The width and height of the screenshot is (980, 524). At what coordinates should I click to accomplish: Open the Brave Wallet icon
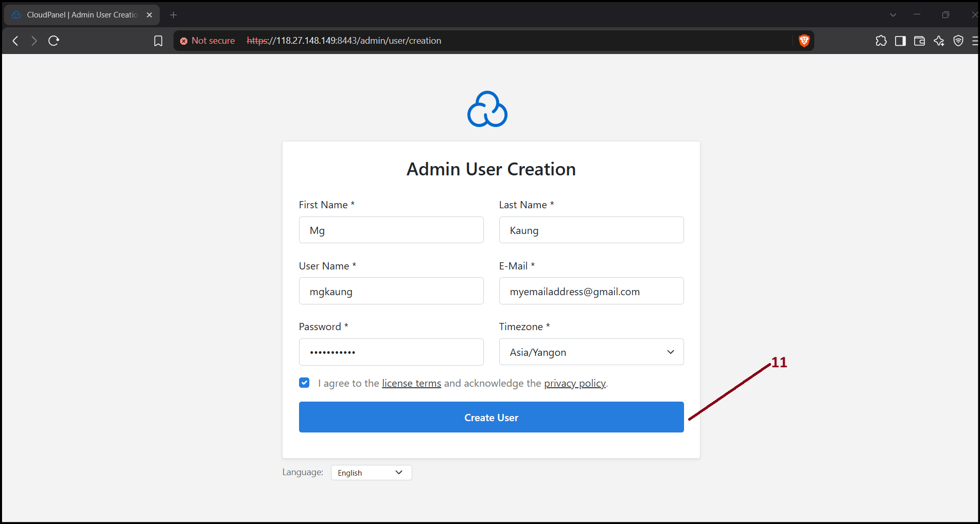point(919,41)
